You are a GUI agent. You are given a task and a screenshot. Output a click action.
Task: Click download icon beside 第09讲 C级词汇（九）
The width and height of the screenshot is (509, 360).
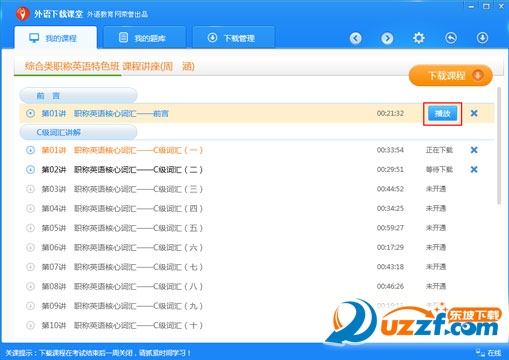coord(30,306)
